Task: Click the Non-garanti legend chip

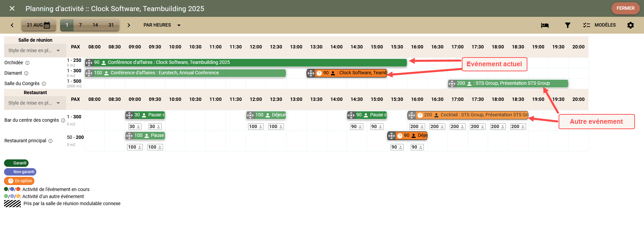Action: click(20, 172)
